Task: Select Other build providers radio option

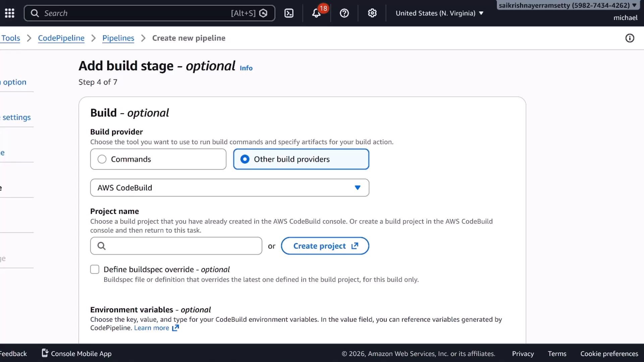Action: (301, 159)
